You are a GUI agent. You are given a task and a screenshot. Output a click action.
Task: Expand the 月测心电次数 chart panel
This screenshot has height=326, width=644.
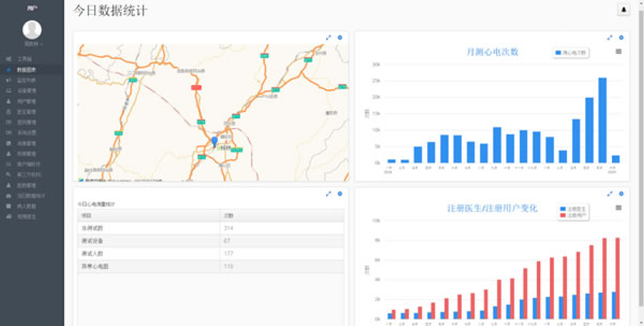point(609,37)
